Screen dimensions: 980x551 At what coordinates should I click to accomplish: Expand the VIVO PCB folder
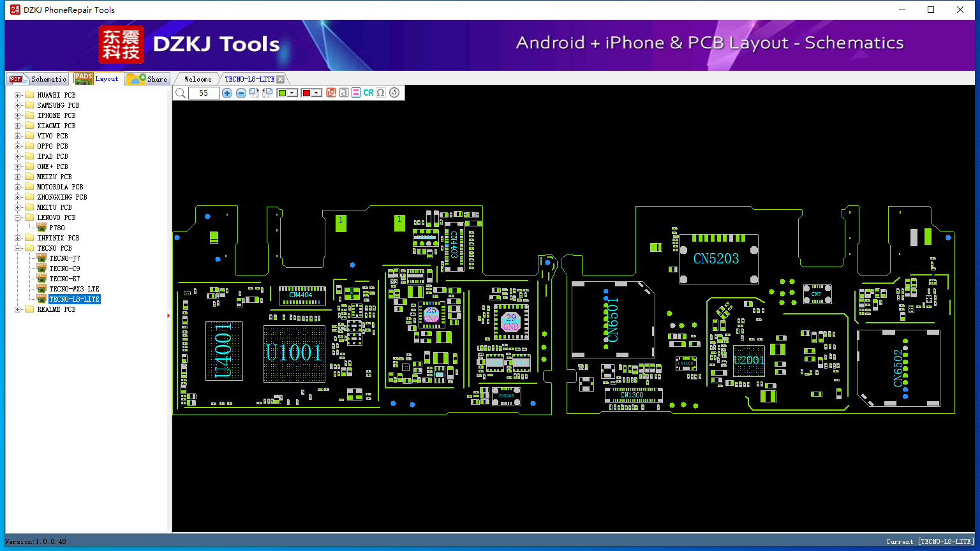(18, 136)
